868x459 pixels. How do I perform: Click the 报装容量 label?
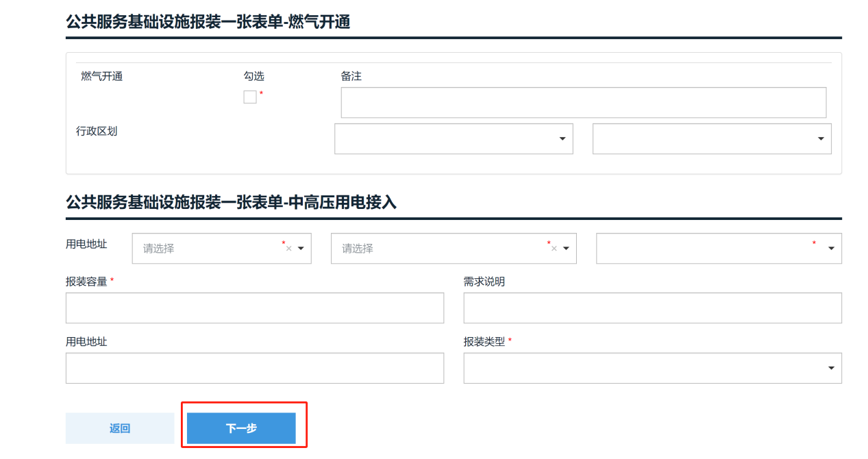[86, 282]
